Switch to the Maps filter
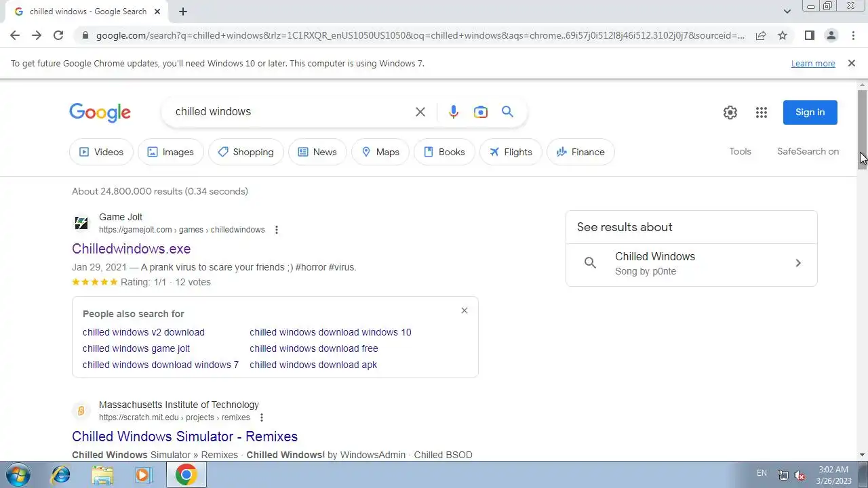868x488 pixels. click(380, 152)
